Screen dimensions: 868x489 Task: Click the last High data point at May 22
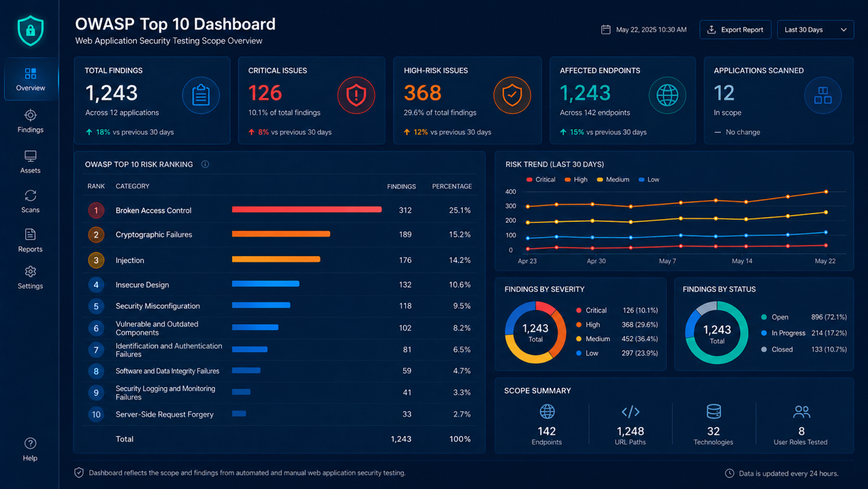click(826, 192)
